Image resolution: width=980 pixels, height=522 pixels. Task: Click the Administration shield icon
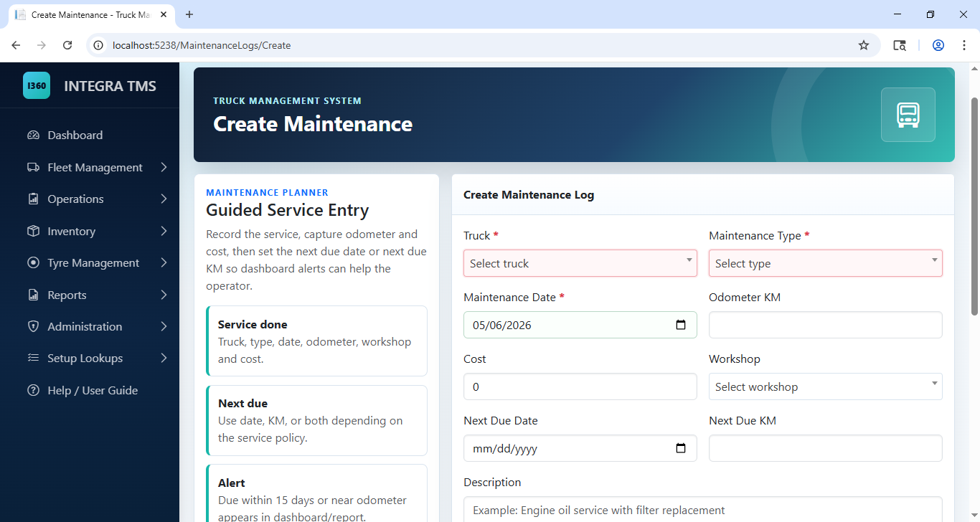pyautogui.click(x=33, y=326)
